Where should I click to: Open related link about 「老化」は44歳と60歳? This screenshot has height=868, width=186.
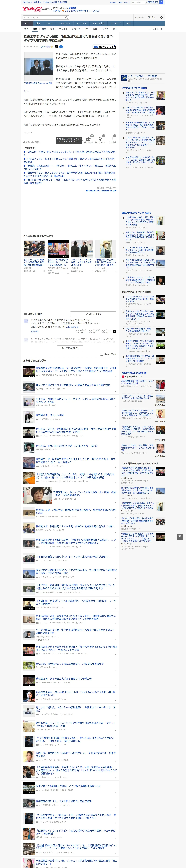(70, 181)
